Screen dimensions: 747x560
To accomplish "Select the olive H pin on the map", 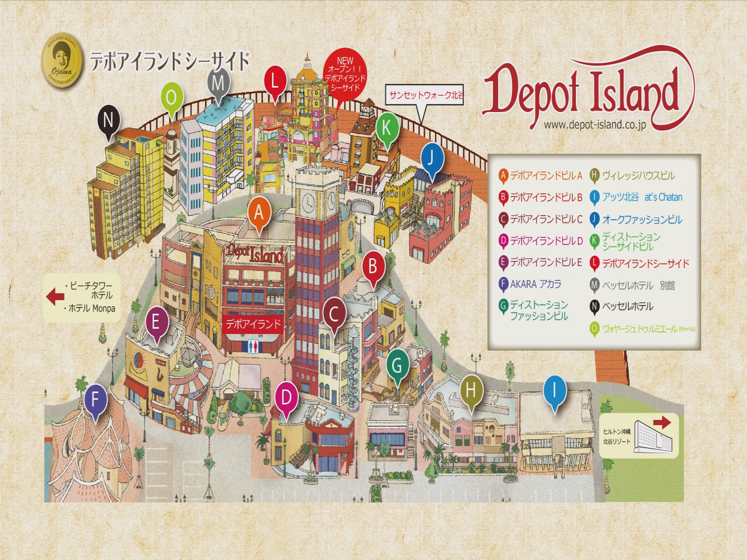I will point(471,389).
